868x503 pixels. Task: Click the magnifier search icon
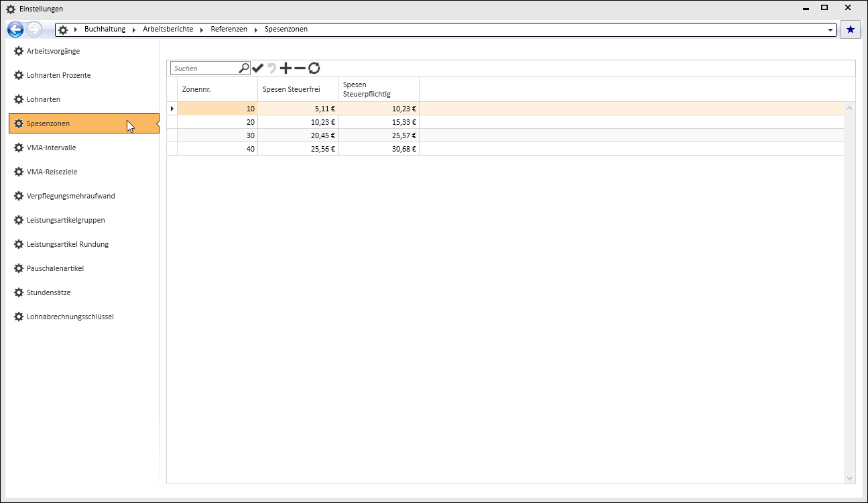pyautogui.click(x=244, y=68)
